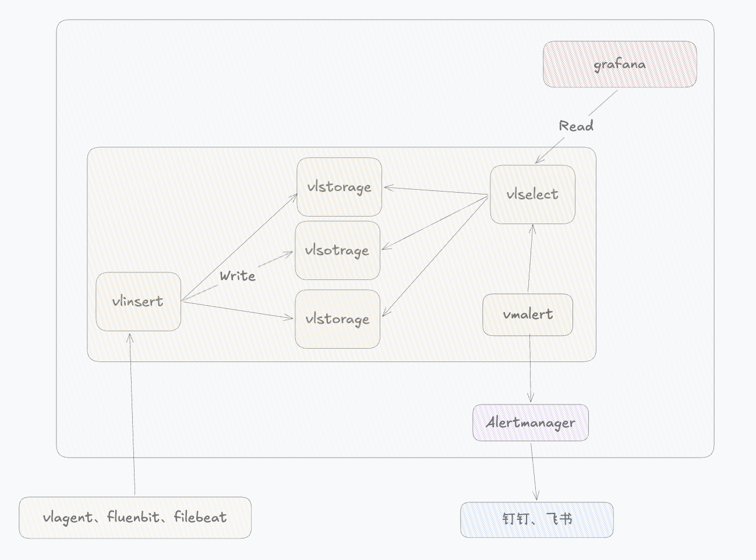
Task: Click the Read arrow label
Action: click(x=576, y=126)
